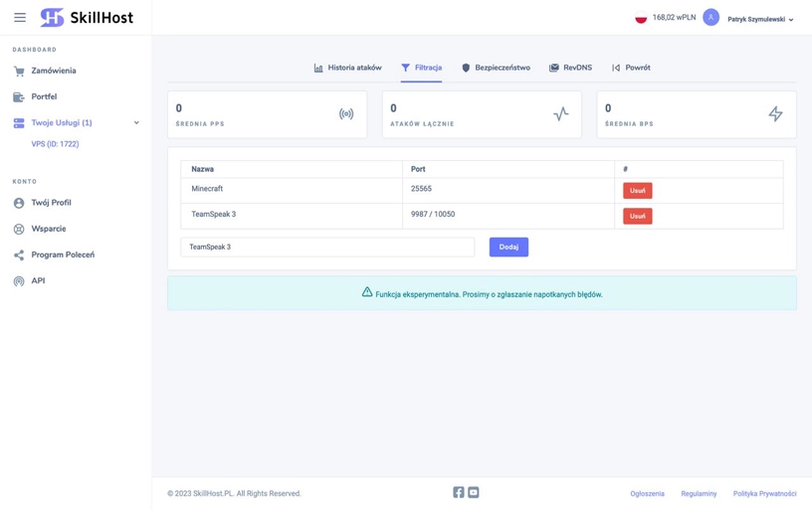Click the Polish flag language icon
Viewport: 812px width, 510px height.
click(641, 18)
